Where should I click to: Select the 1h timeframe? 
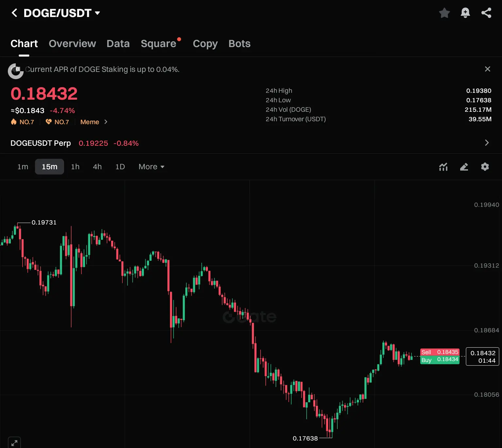pyautogui.click(x=75, y=167)
